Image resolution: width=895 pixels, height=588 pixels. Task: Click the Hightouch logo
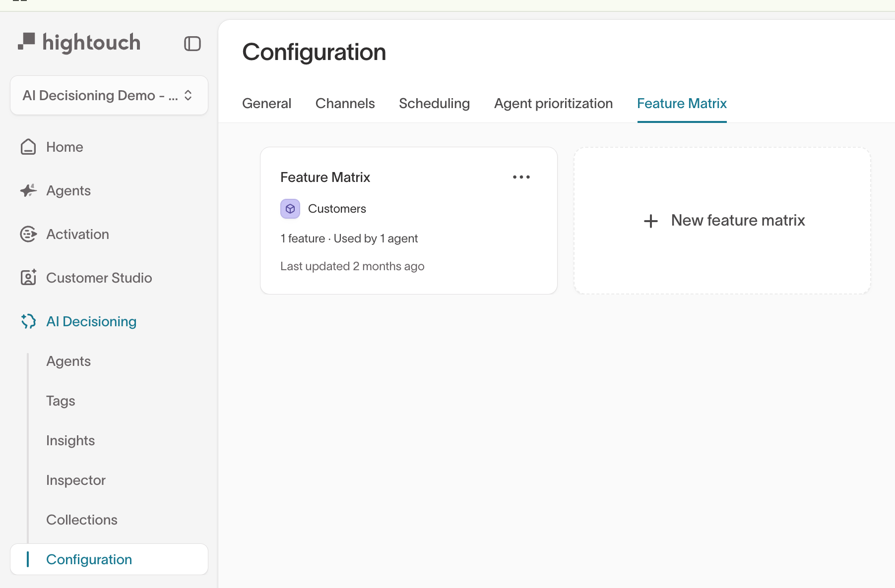[x=79, y=43]
